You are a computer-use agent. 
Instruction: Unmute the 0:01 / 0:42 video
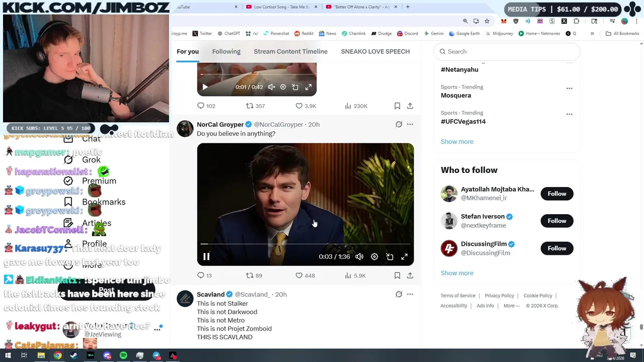point(271,87)
